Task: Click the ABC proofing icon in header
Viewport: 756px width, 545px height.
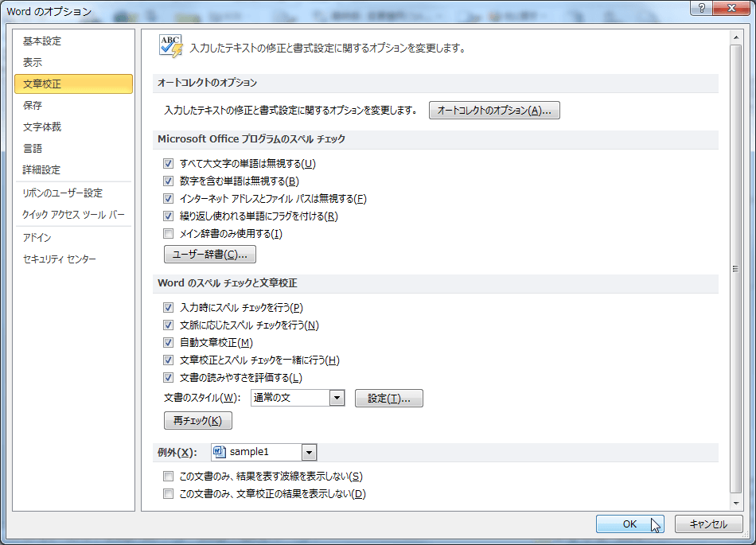Action: click(x=171, y=46)
